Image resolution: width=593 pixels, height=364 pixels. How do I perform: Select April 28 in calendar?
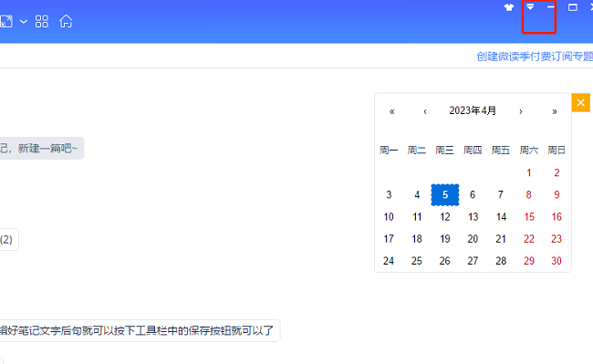(x=501, y=261)
